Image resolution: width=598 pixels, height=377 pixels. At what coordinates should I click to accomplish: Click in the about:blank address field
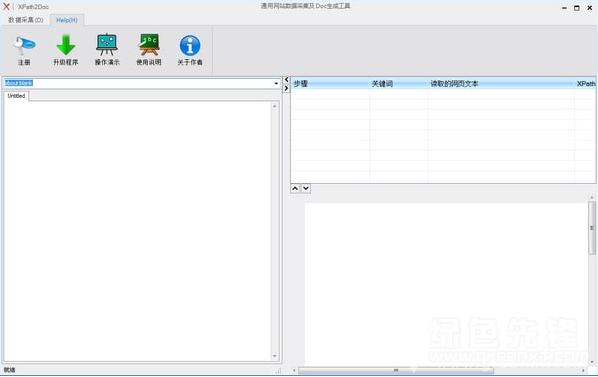point(138,83)
